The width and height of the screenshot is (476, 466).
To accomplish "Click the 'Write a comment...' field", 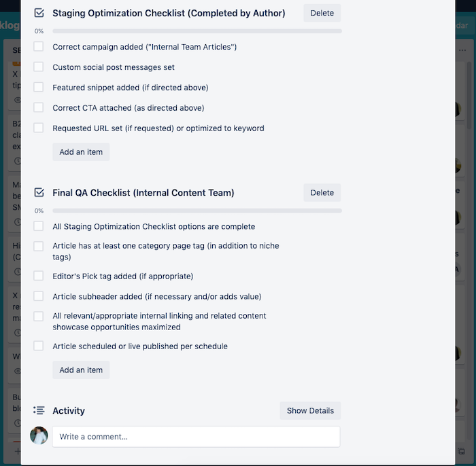I will [x=196, y=437].
